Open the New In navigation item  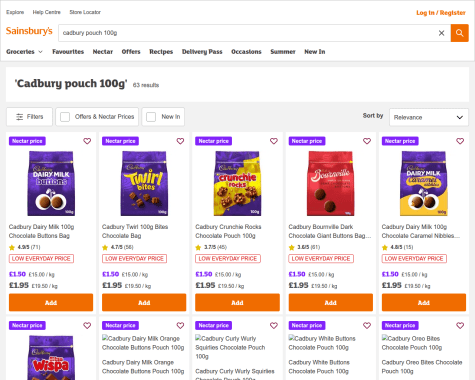315,52
